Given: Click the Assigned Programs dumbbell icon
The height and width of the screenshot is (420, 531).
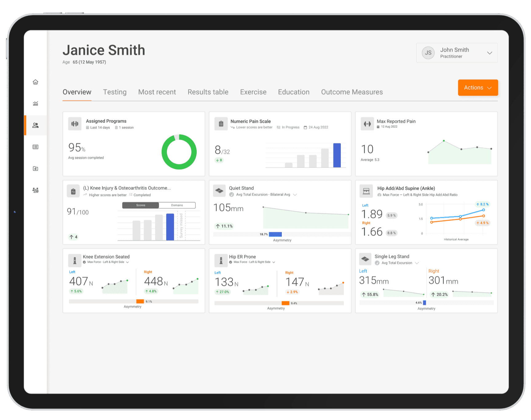Looking at the screenshot, I should [x=75, y=124].
